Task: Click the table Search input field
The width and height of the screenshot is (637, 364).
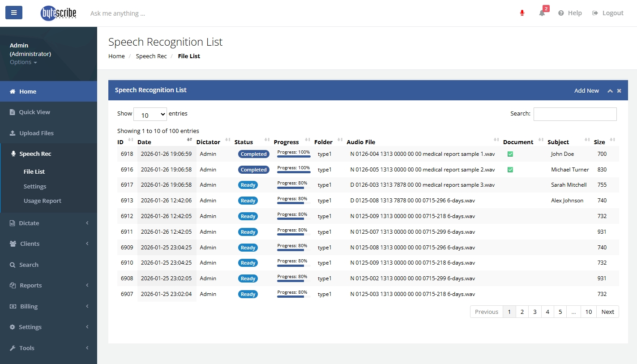Action: (575, 114)
